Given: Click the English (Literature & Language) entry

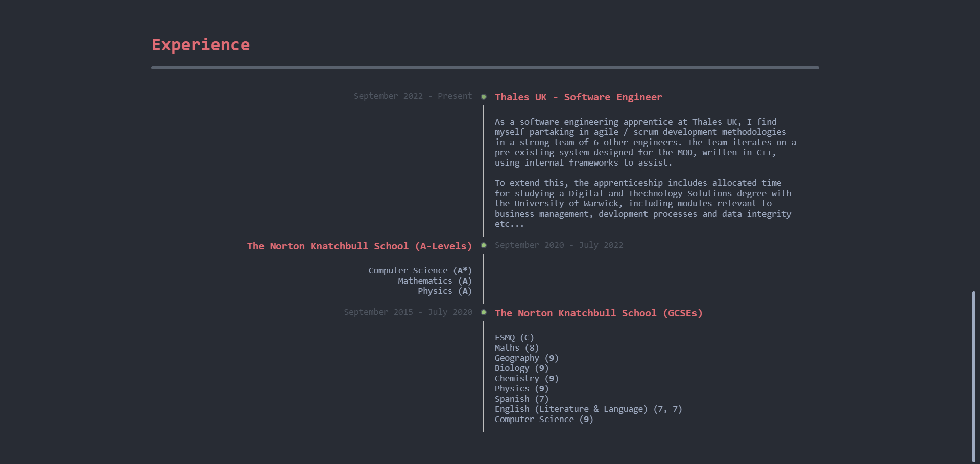Looking at the screenshot, I should click(x=588, y=409).
